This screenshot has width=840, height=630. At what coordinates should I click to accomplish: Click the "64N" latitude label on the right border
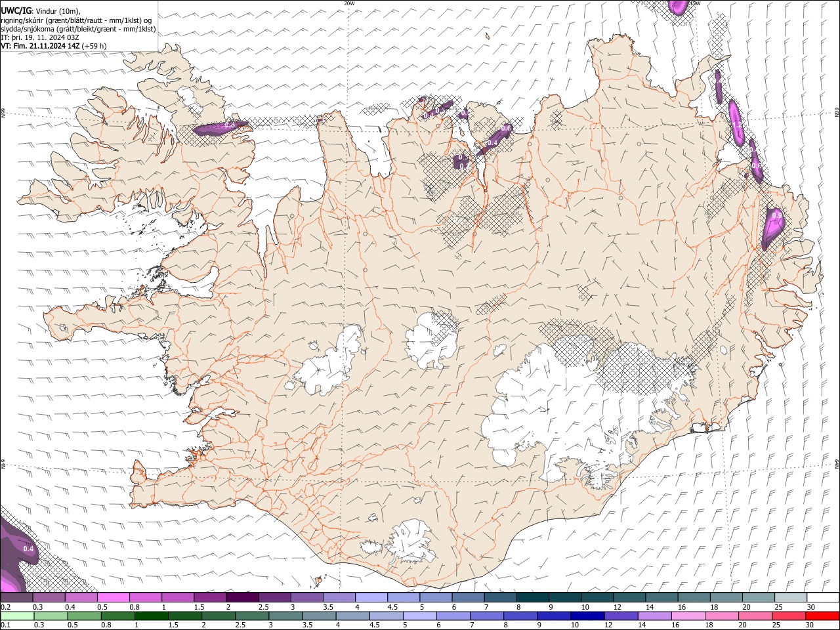pyautogui.click(x=837, y=463)
